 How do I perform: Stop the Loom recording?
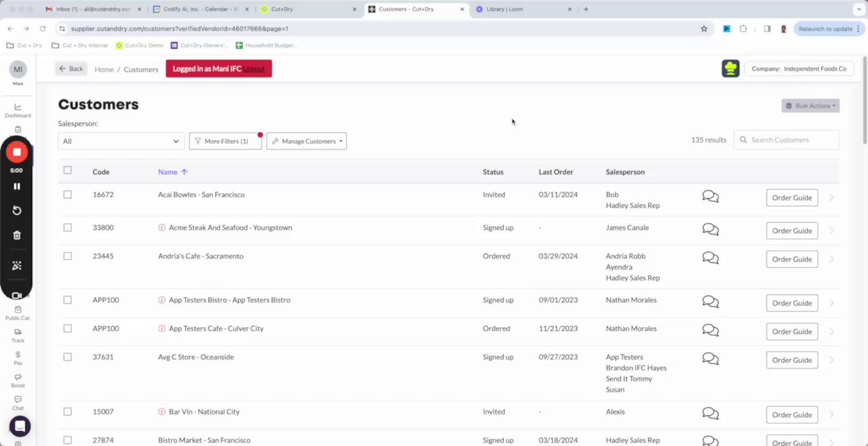pyautogui.click(x=17, y=152)
